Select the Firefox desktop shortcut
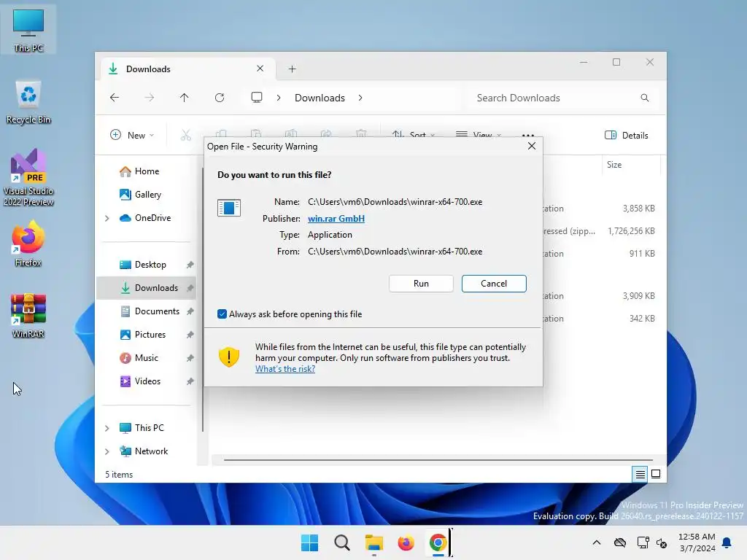Image resolution: width=747 pixels, height=560 pixels. [x=28, y=244]
